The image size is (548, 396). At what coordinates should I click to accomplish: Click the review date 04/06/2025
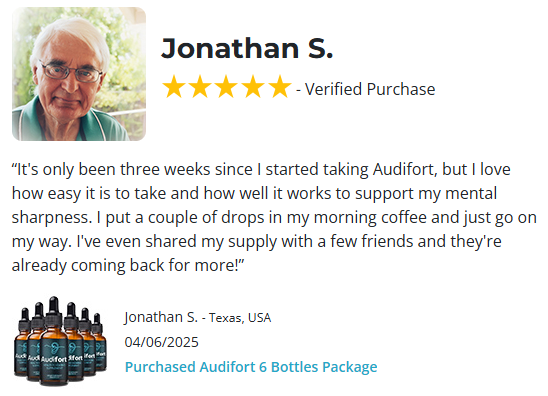click(x=161, y=342)
